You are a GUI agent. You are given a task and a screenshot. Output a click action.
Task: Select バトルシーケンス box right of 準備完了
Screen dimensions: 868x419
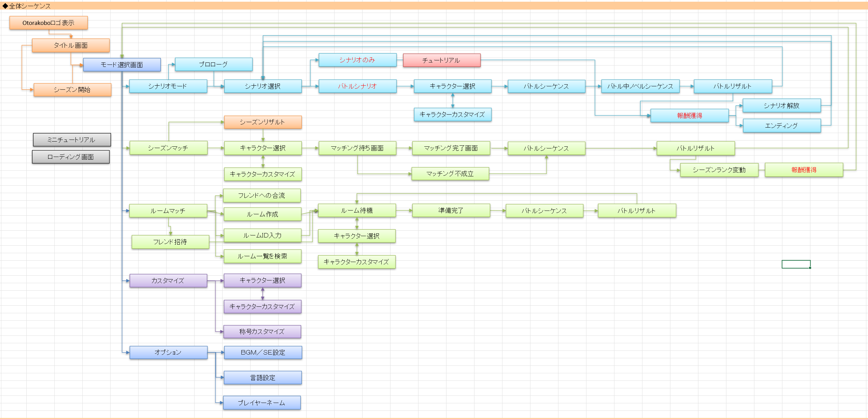544,211
